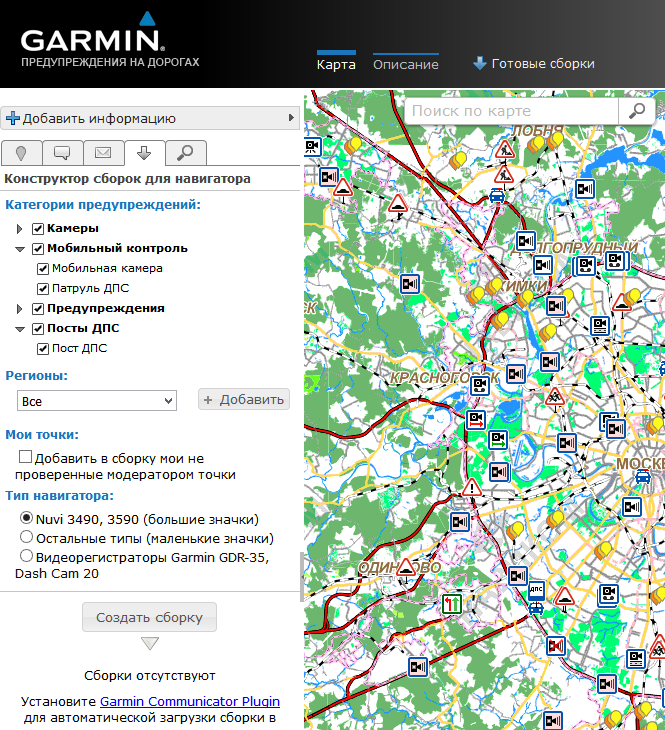Open the speech bubble comments tab
The image size is (665, 730).
click(62, 153)
